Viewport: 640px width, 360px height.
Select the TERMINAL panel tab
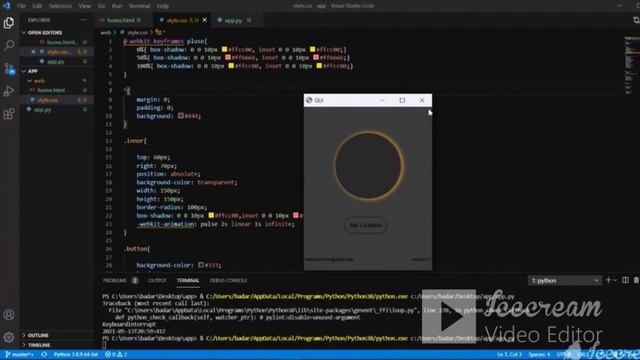[188, 280]
